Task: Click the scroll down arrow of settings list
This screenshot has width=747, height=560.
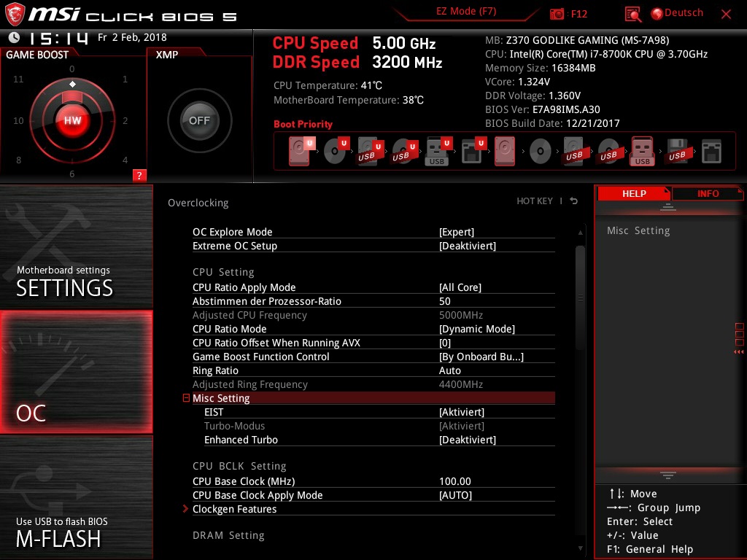Action: pos(580,548)
